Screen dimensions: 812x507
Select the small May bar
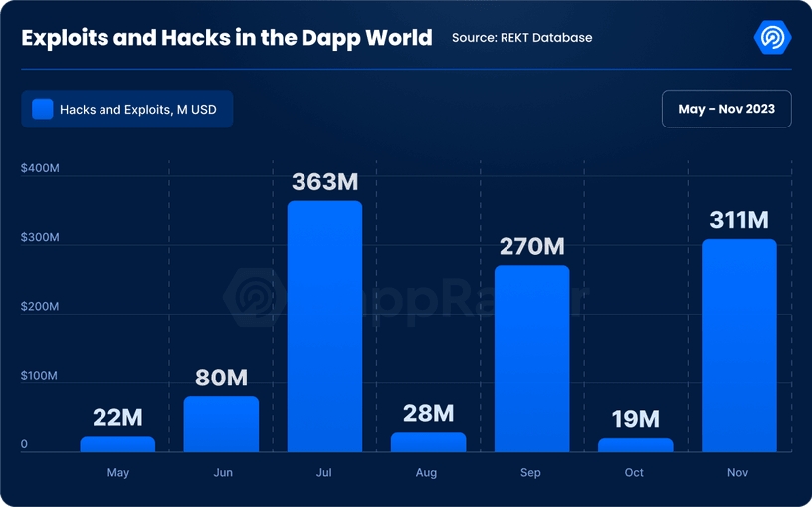(117, 444)
